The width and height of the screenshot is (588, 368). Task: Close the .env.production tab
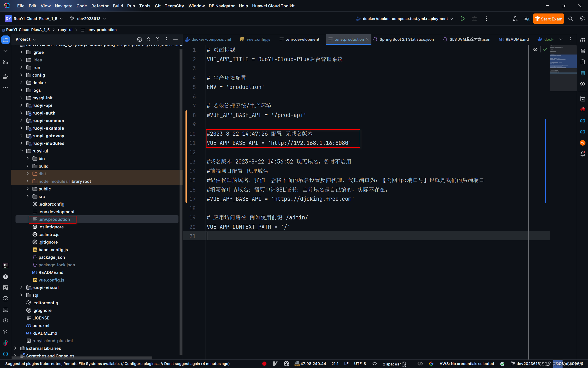point(367,39)
